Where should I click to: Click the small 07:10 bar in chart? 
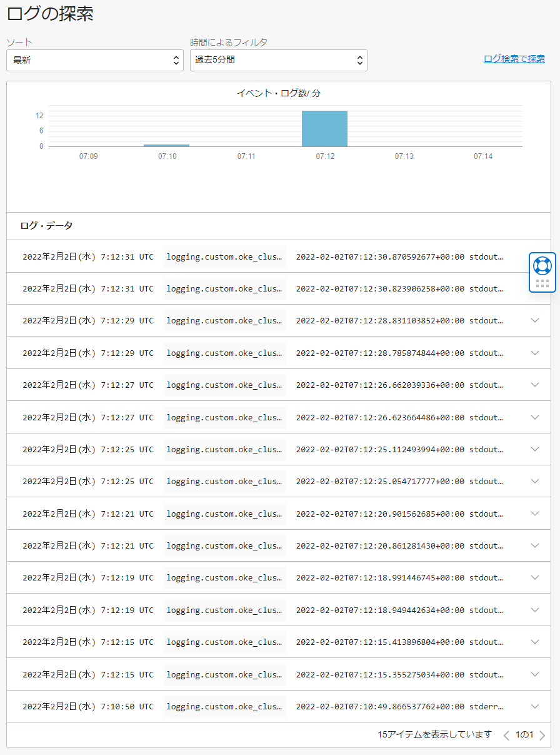point(166,145)
